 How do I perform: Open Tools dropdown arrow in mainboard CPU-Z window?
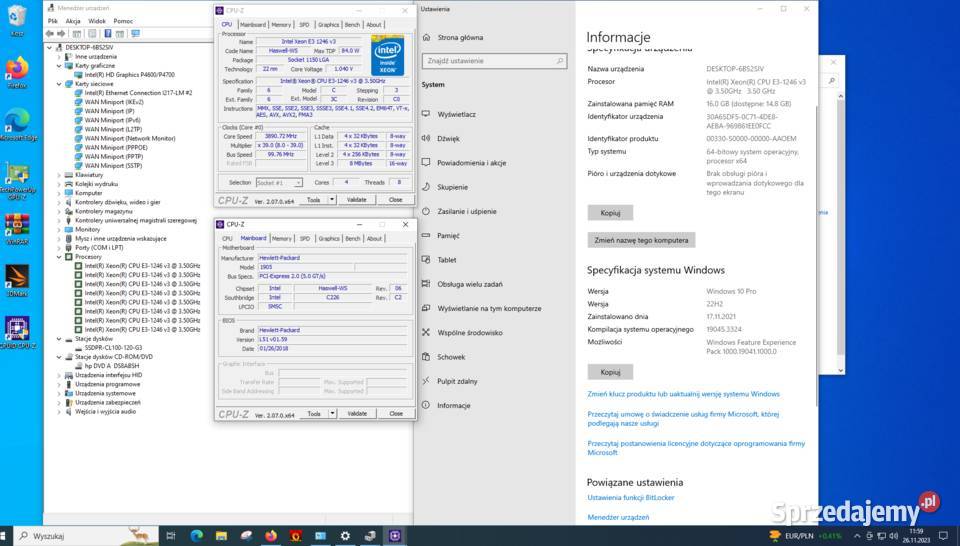coord(332,414)
